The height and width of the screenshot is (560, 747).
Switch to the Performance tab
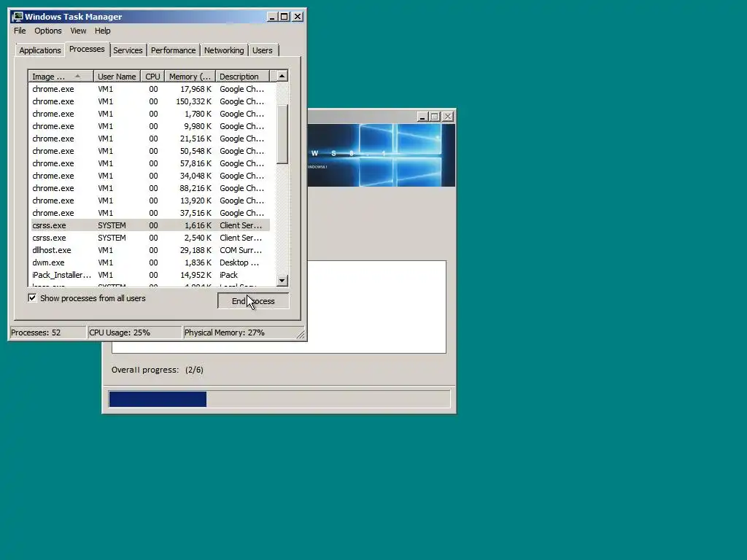tap(174, 50)
